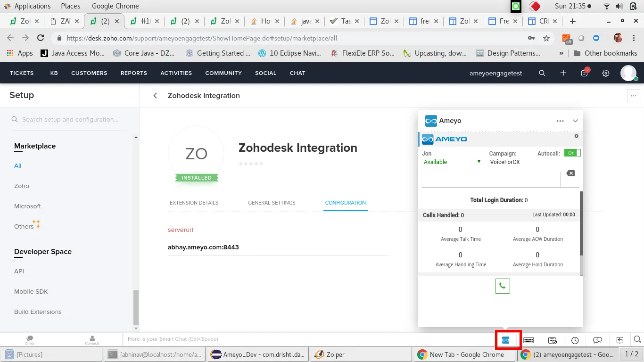Reload the page in Chrome
The image size is (644, 362).
(x=41, y=38)
